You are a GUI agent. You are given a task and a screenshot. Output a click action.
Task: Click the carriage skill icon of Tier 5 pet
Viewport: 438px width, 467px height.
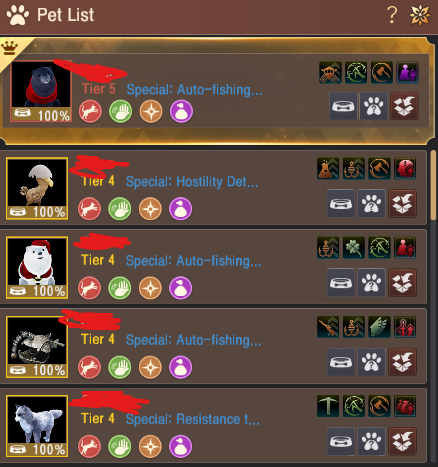(x=330, y=72)
